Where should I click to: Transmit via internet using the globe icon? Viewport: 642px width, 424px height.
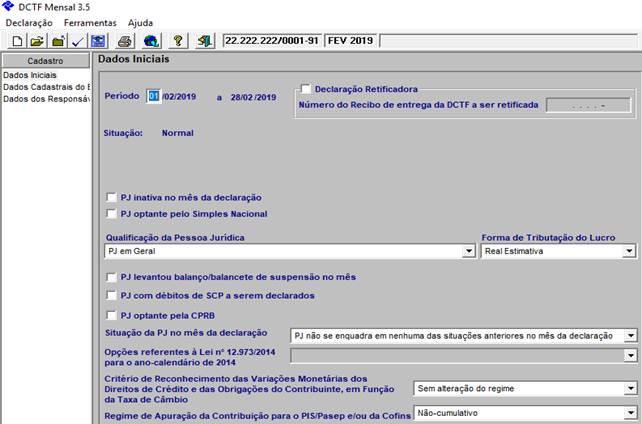[151, 41]
